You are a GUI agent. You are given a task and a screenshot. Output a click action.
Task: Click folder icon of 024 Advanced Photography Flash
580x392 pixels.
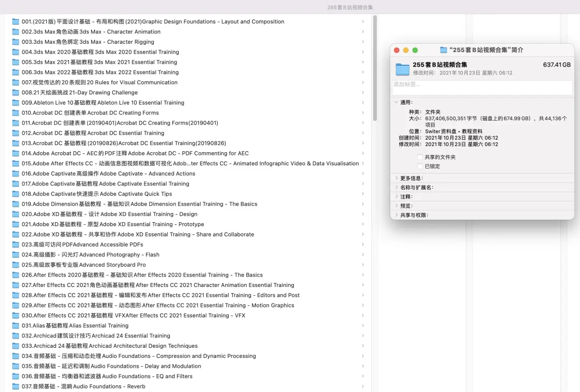16,254
